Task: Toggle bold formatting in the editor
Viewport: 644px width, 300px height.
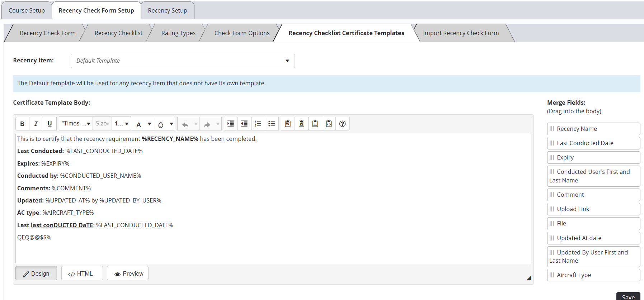Action: pyautogui.click(x=22, y=124)
